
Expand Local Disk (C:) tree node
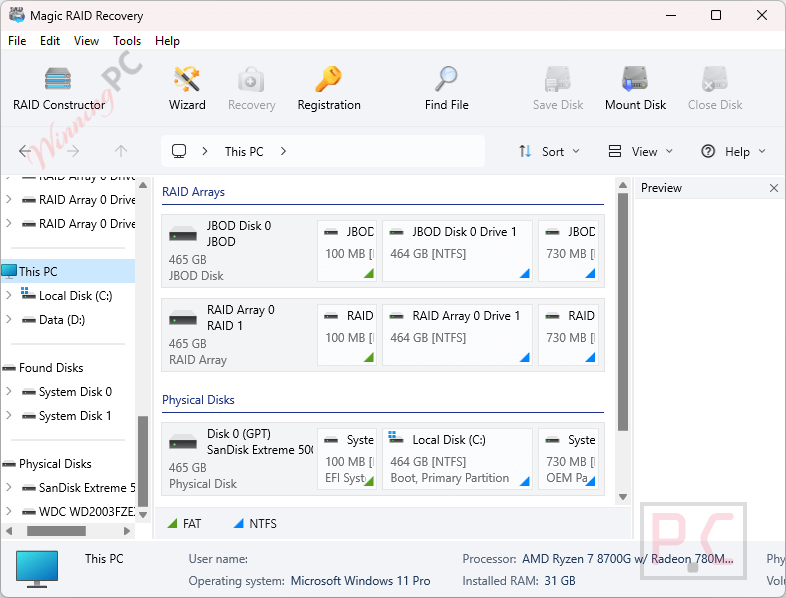(x=9, y=295)
